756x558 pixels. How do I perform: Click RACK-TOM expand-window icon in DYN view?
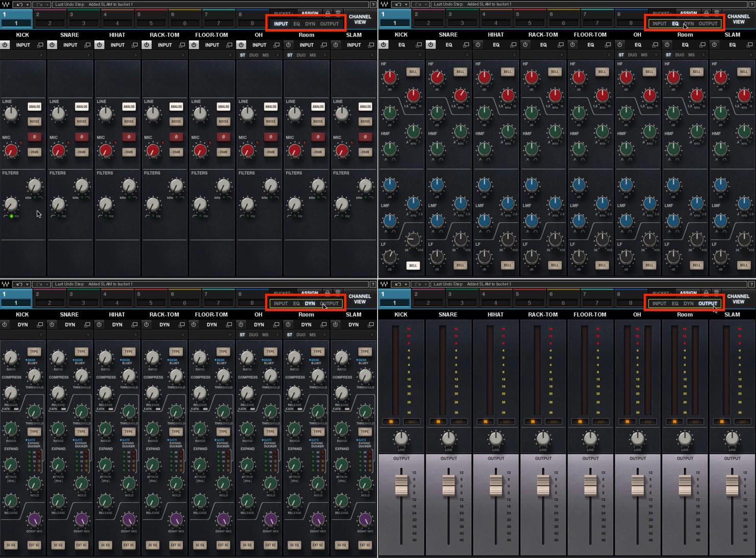pos(182,324)
